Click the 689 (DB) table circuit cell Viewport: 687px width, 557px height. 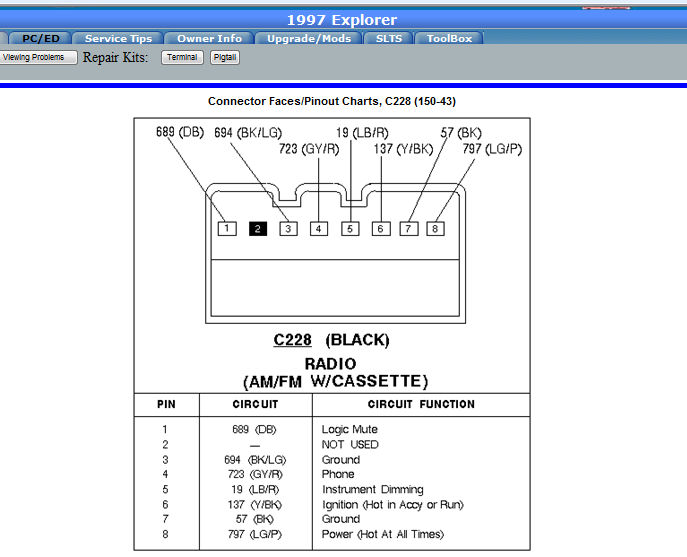coord(254,429)
